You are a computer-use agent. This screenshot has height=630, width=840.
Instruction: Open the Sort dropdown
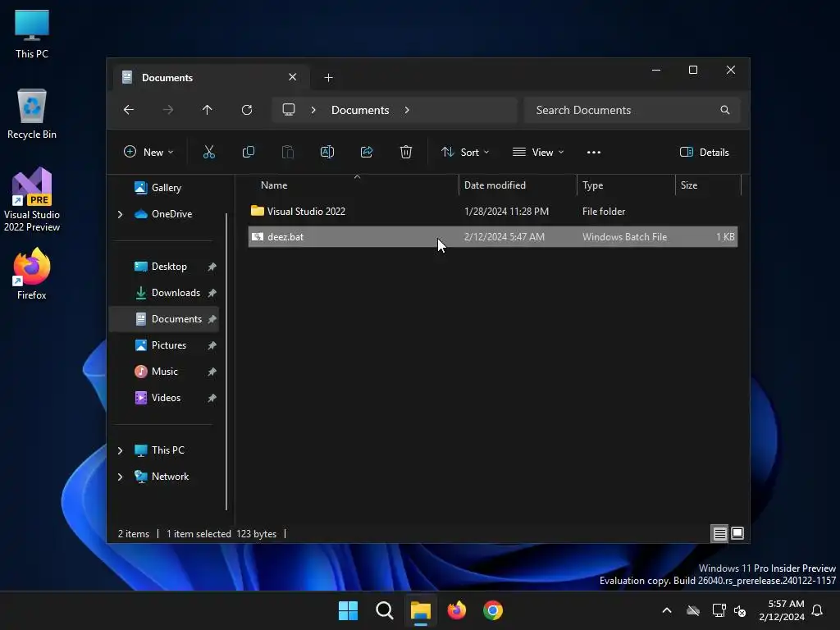click(x=465, y=152)
